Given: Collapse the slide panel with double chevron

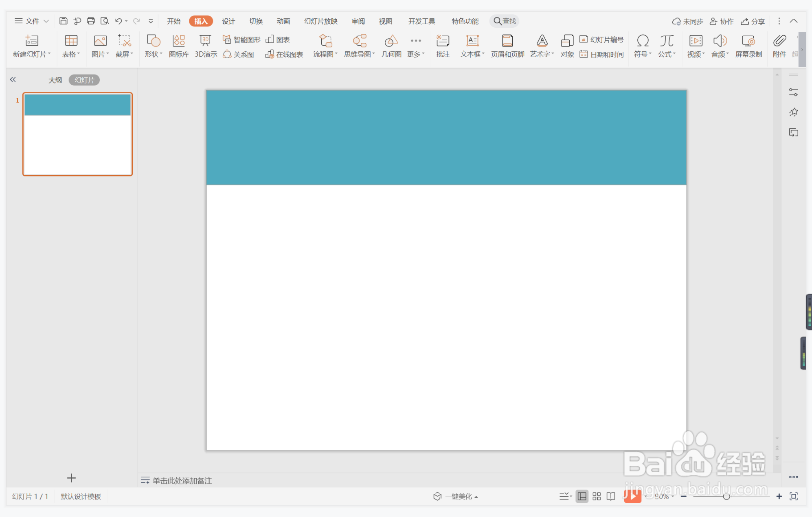Looking at the screenshot, I should (13, 79).
